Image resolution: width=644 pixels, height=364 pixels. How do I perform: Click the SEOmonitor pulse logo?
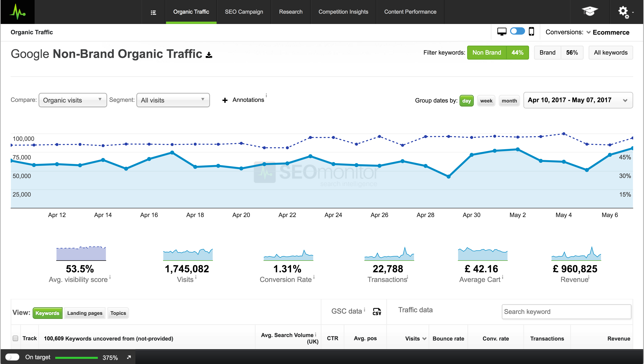click(x=17, y=12)
